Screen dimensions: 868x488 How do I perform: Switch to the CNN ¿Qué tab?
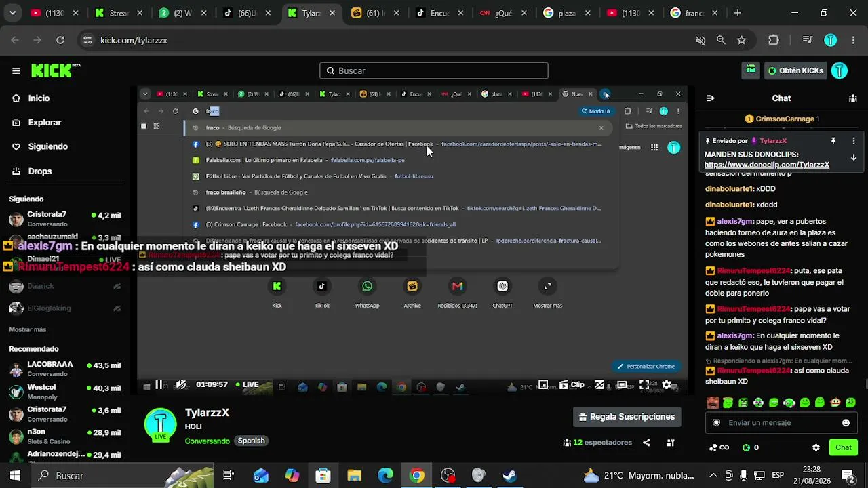pyautogui.click(x=505, y=13)
